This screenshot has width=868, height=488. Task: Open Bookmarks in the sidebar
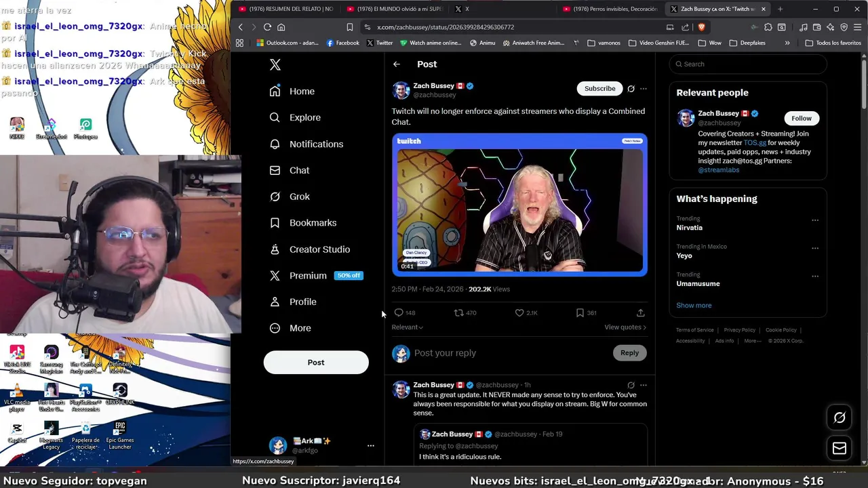[303, 222]
